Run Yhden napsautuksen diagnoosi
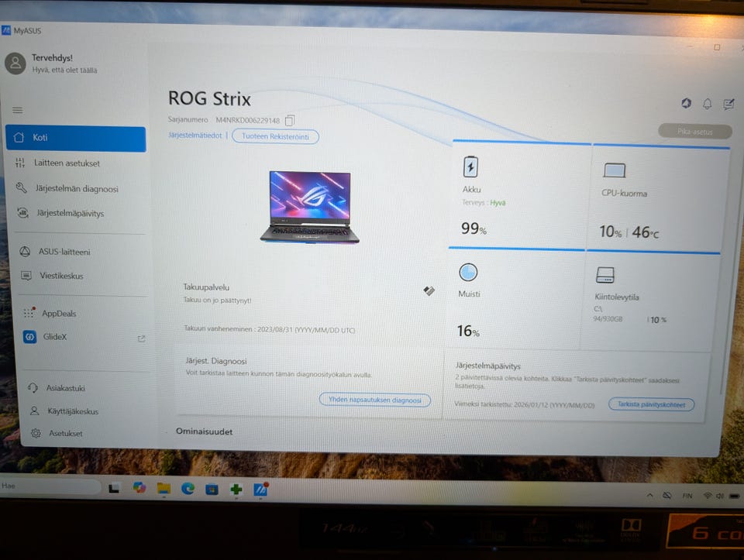 pyautogui.click(x=375, y=400)
